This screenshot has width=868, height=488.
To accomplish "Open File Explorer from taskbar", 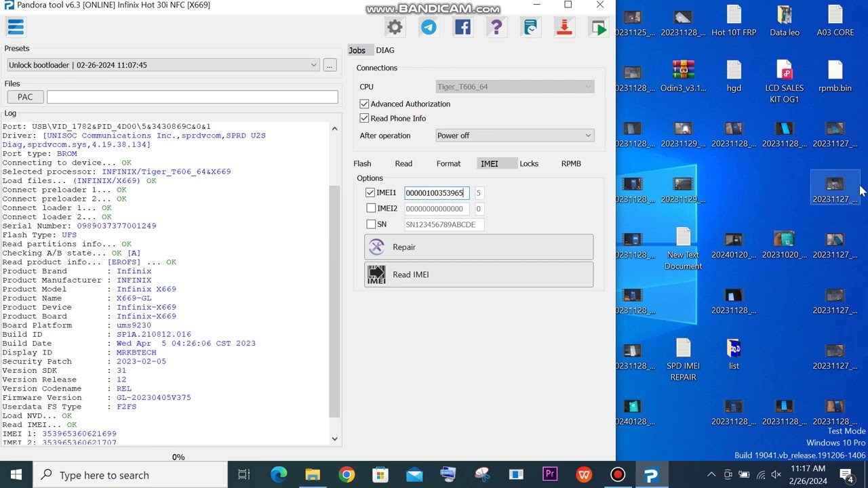I will (313, 474).
